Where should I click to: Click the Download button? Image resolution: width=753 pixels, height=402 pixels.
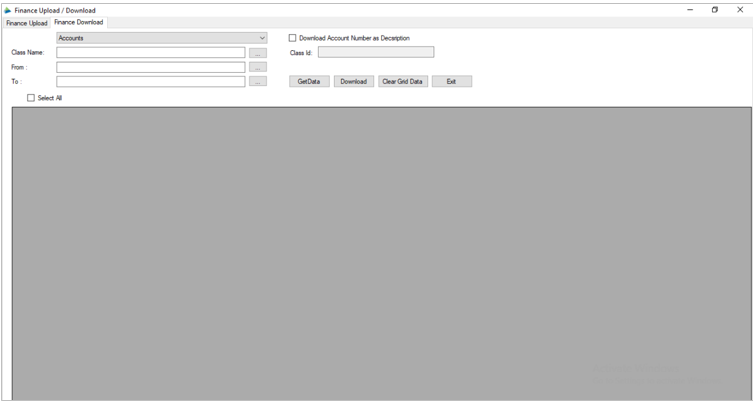(x=353, y=82)
